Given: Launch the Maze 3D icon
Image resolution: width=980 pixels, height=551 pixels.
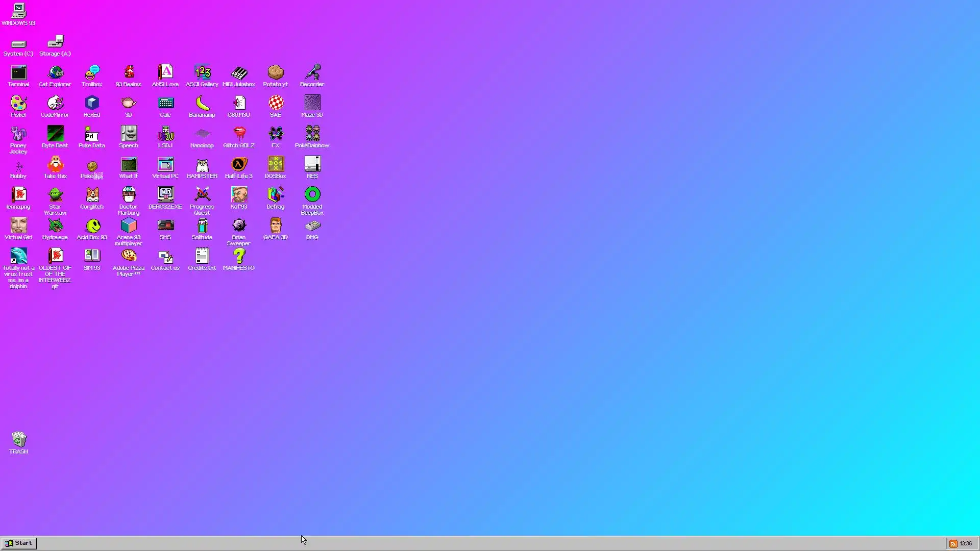Looking at the screenshot, I should (312, 104).
